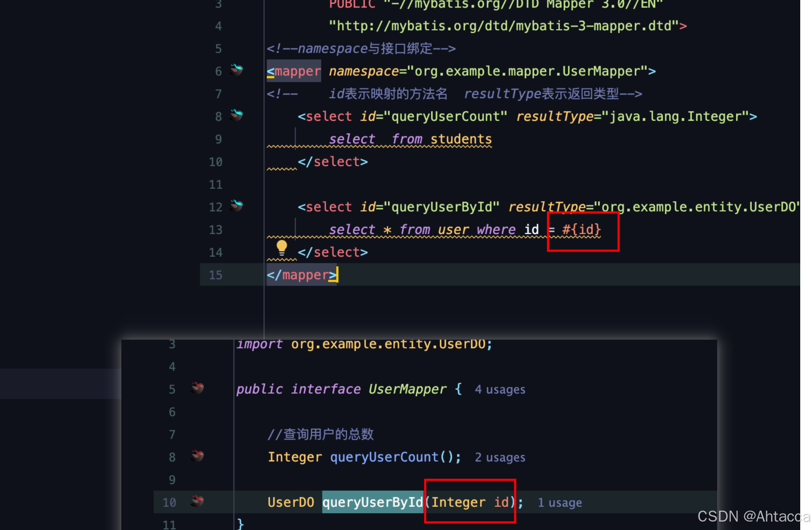The height and width of the screenshot is (530, 812).
Task: Open the 2 usages hint for queryUserCount
Action: 500,457
